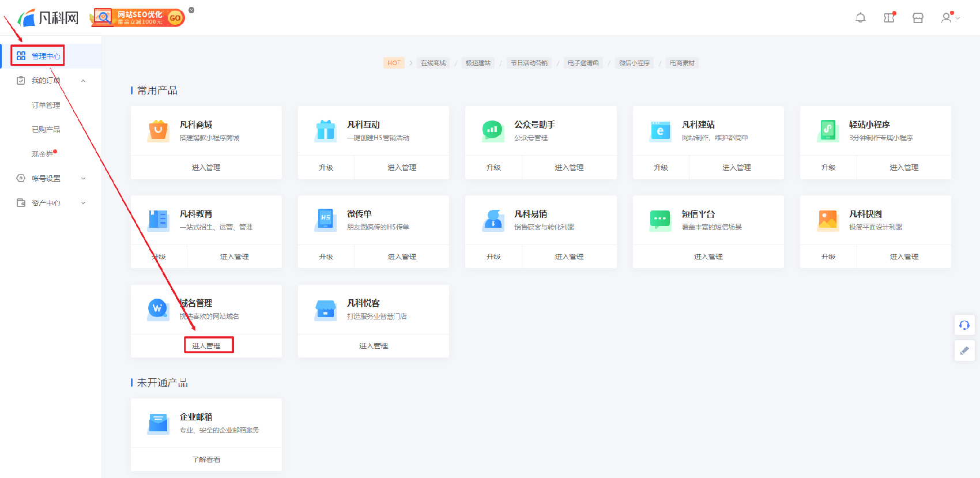Click 升级 under 微传单

[326, 257]
